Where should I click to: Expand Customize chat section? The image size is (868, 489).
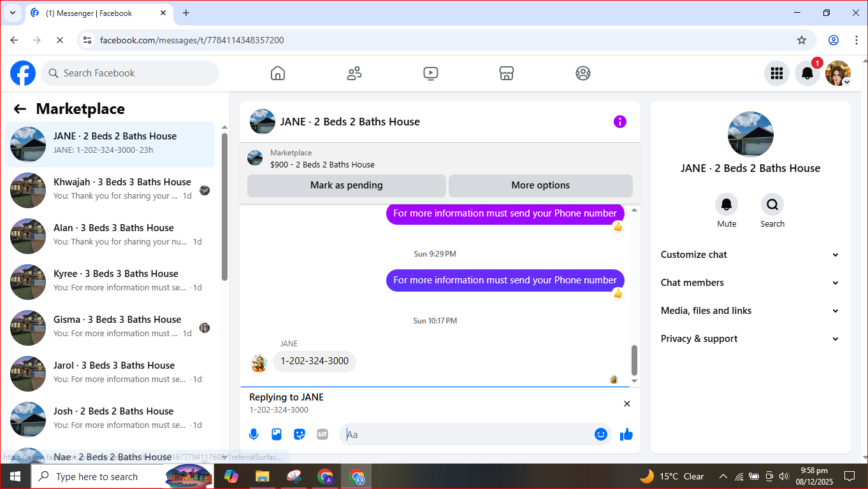750,255
